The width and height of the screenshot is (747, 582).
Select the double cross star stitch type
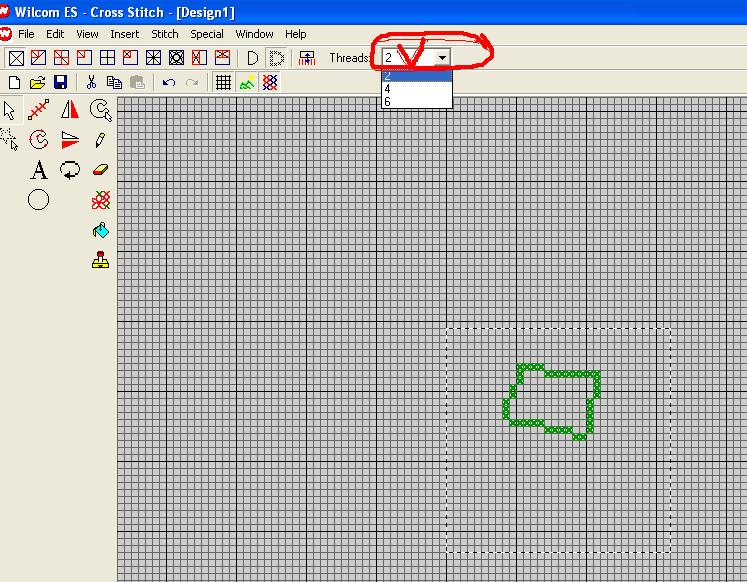153,58
